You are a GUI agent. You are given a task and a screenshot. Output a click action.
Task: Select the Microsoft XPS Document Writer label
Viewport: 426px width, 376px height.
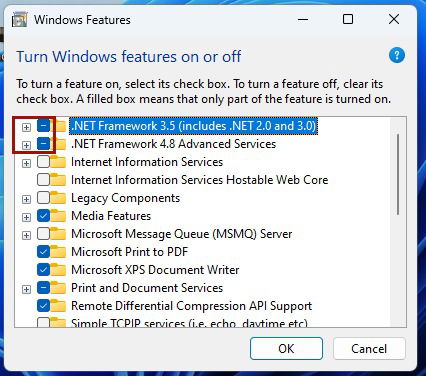coord(155,270)
